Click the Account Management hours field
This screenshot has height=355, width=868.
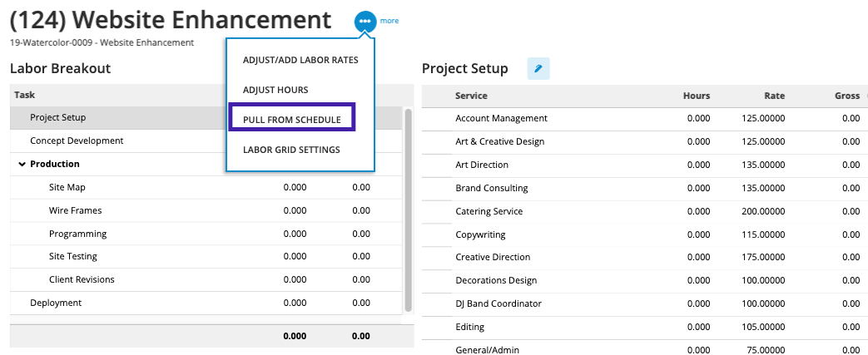pos(698,119)
